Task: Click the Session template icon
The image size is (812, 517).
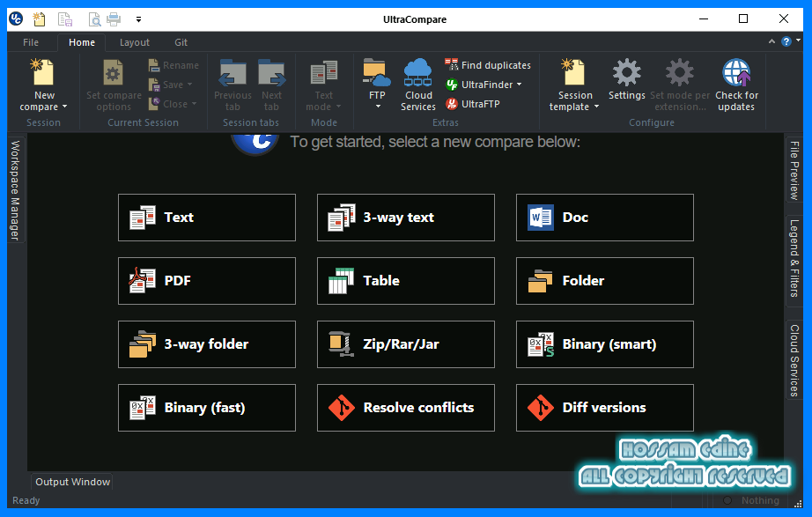Action: pos(574,71)
